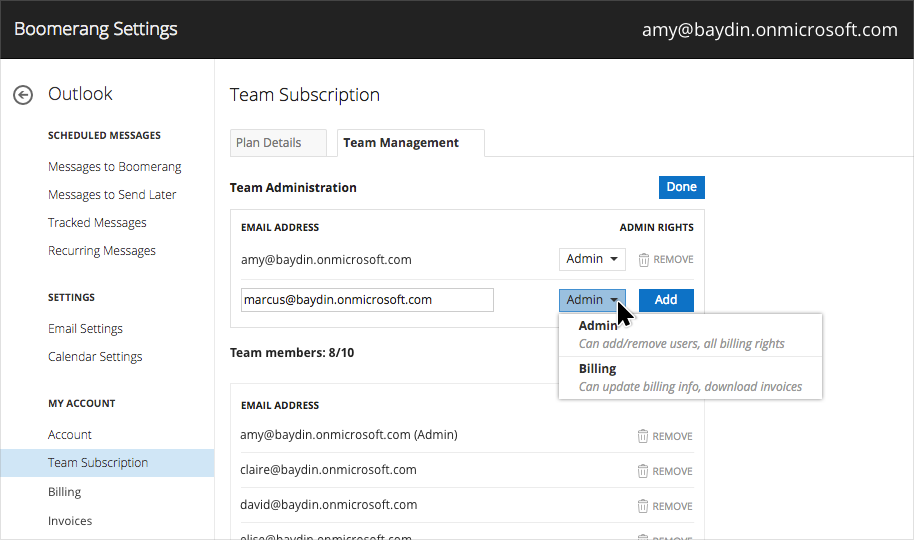914x540 pixels.
Task: Open Messages to Boomerang
Action: pyautogui.click(x=115, y=167)
